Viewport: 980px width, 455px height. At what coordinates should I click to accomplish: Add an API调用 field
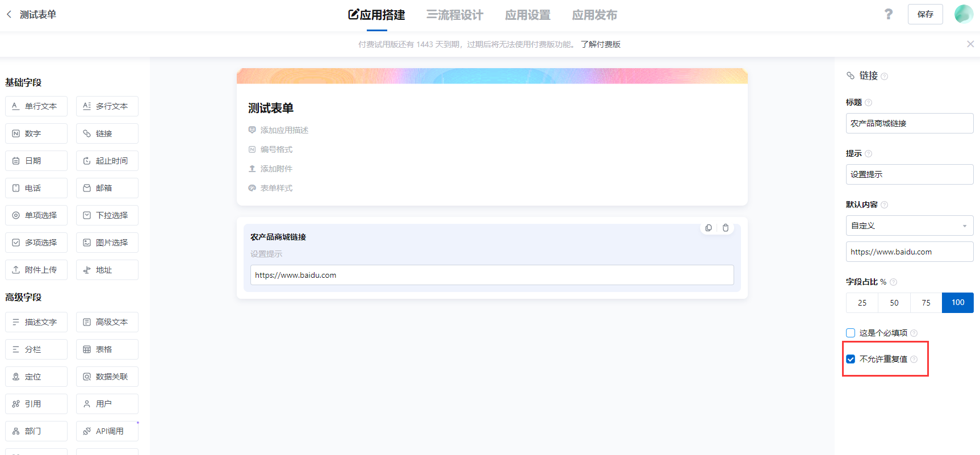107,431
